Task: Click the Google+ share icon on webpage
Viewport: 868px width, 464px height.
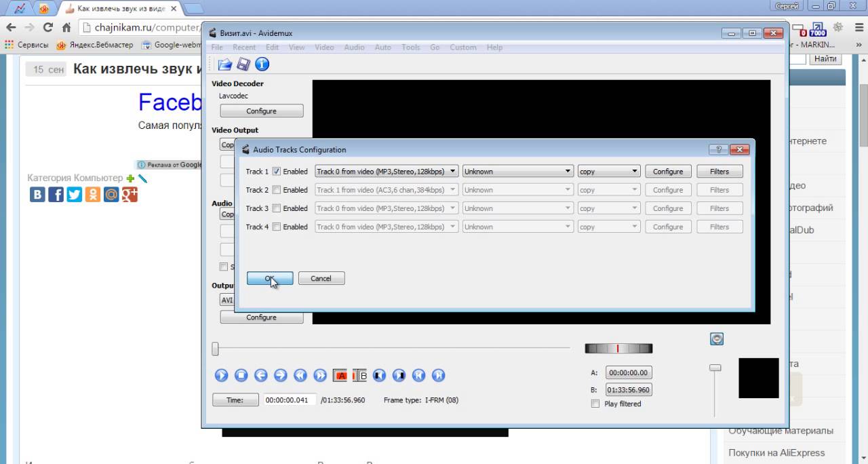Action: 130,195
